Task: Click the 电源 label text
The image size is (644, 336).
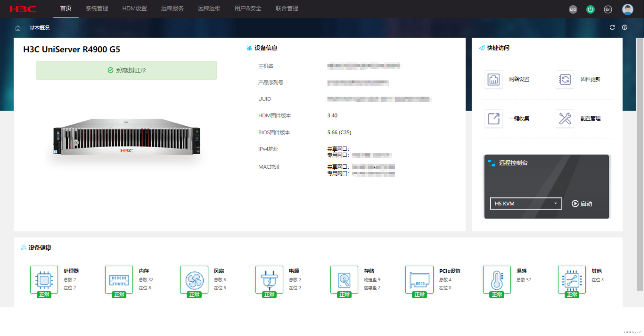Action: (x=294, y=271)
